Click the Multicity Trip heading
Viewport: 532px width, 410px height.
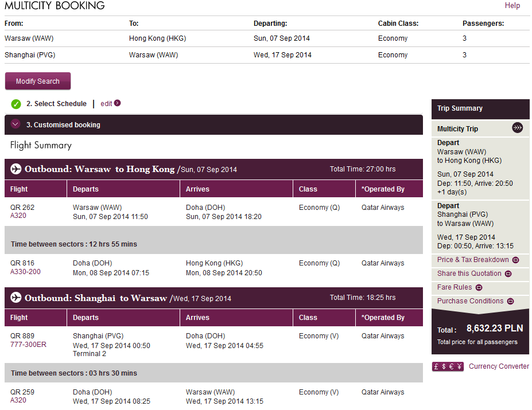(x=458, y=129)
